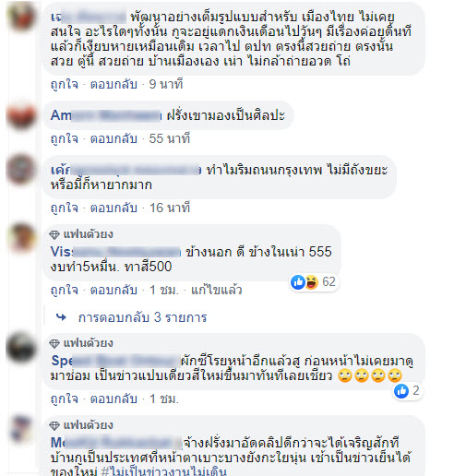Open Am commenter's profile avatar
The width and height of the screenshot is (454, 476).
coord(21,115)
